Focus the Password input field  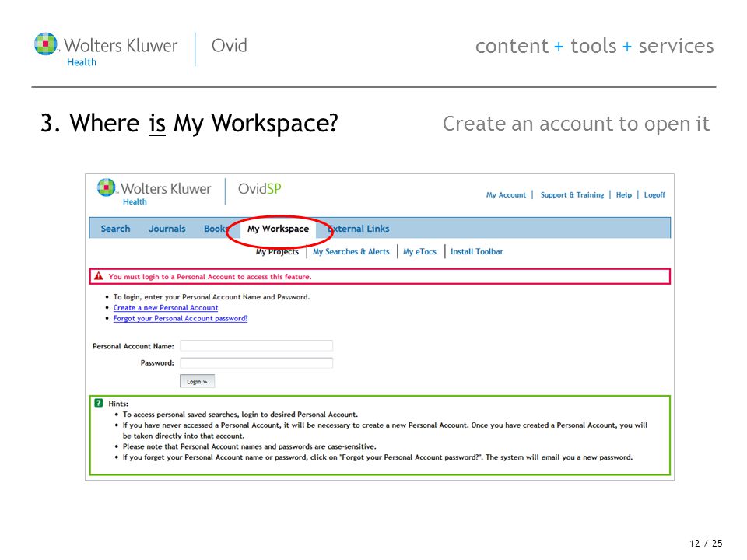(x=256, y=363)
